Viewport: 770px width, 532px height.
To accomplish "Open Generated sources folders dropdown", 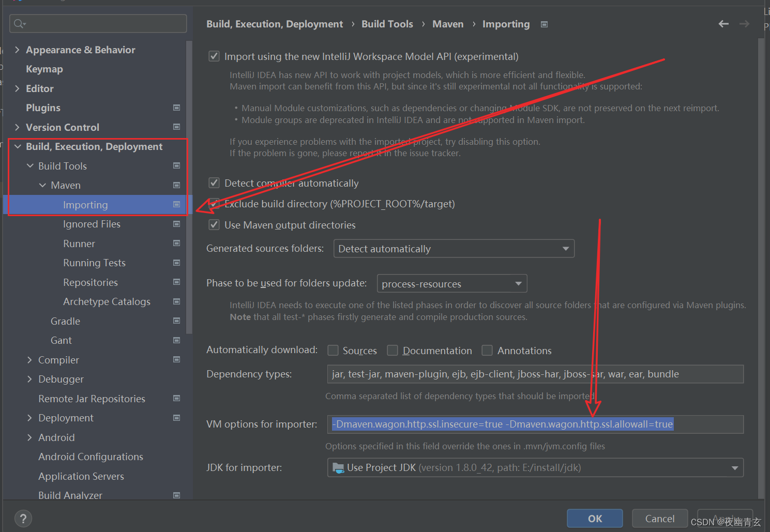I will 454,249.
